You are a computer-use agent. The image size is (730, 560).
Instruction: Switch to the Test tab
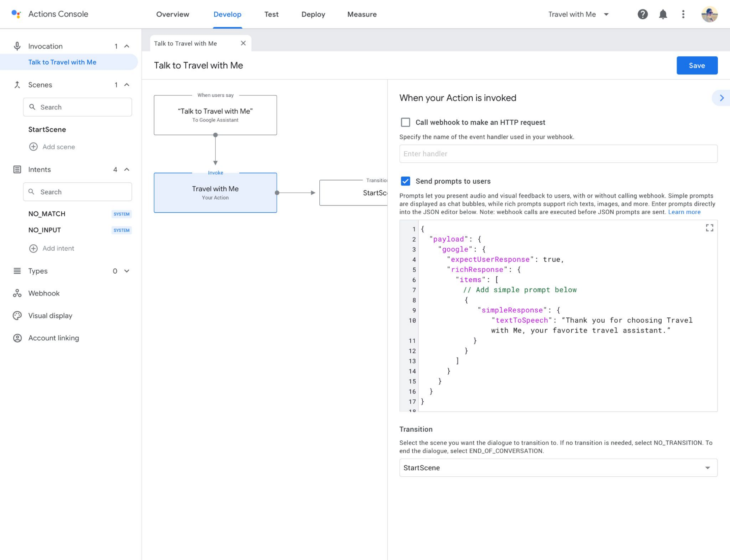tap(271, 14)
